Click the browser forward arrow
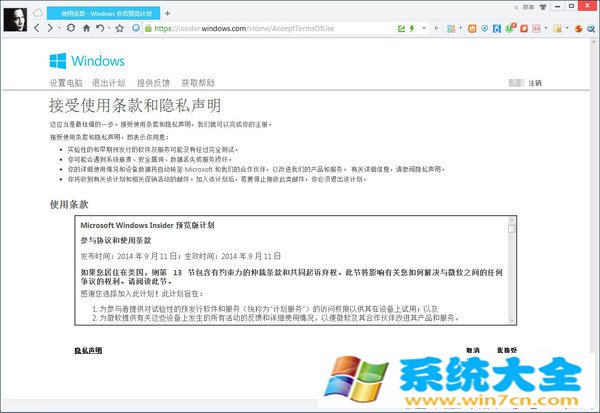The height and width of the screenshot is (413, 600). pyautogui.click(x=50, y=28)
